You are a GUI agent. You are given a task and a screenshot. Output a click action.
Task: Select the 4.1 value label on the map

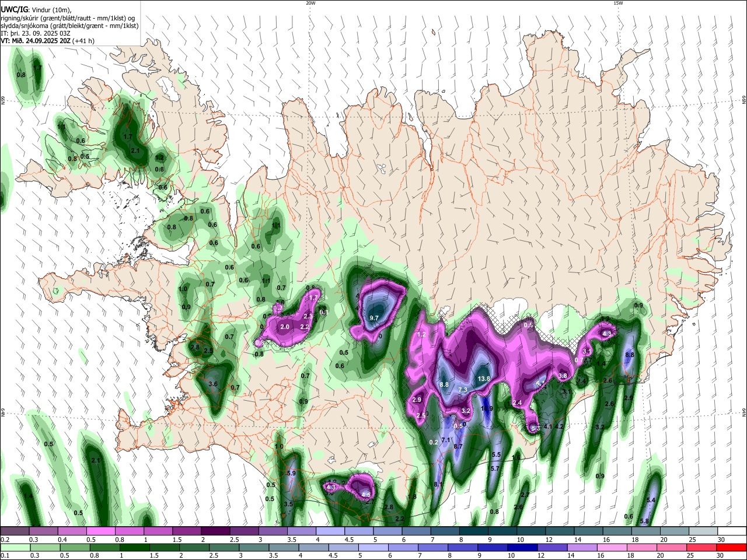pyautogui.click(x=547, y=427)
